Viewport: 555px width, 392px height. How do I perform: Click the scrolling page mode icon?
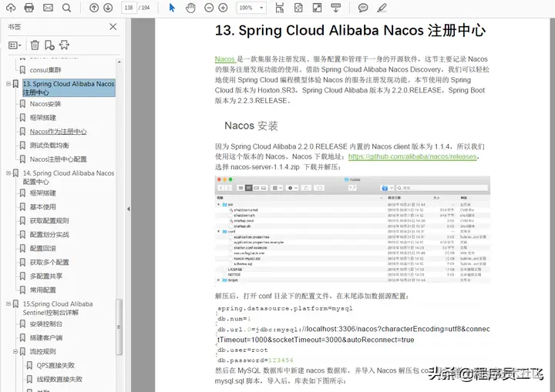pyautogui.click(x=280, y=8)
